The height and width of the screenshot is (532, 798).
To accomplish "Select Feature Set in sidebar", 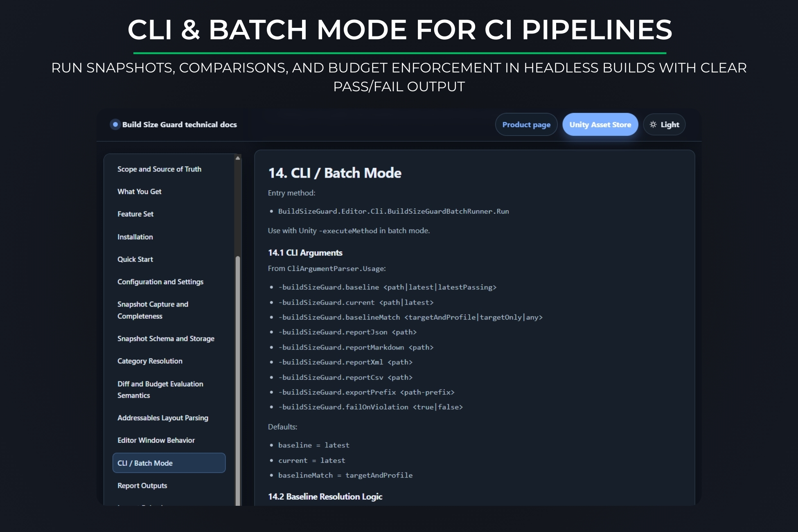I will pyautogui.click(x=135, y=214).
